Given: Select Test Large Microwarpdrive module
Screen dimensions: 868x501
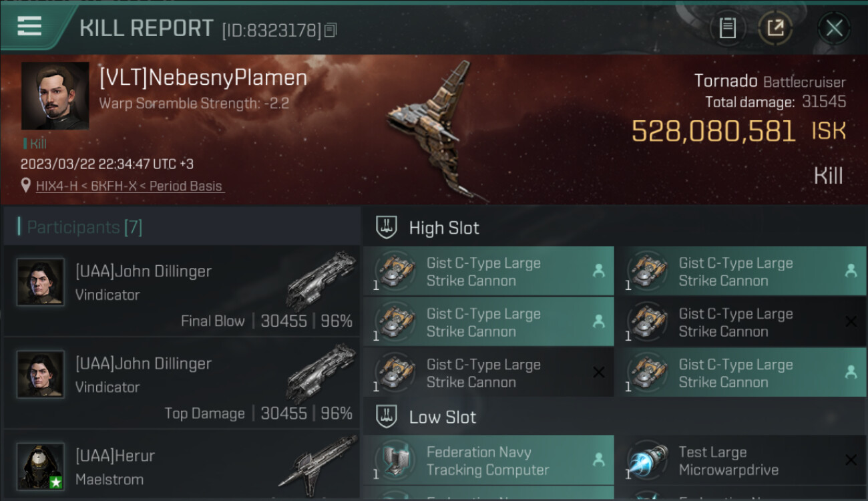Looking at the screenshot, I should tap(741, 460).
